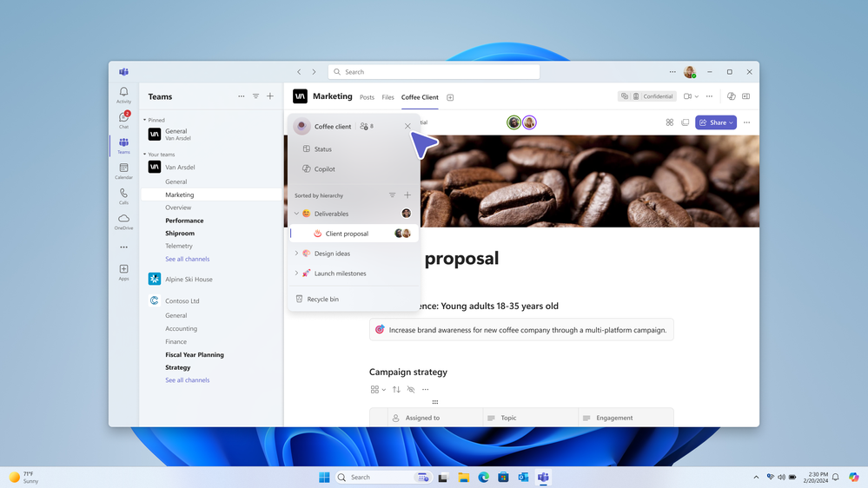Screen dimensions: 868x488
Task: Filter the Teams list
Action: coord(255,96)
